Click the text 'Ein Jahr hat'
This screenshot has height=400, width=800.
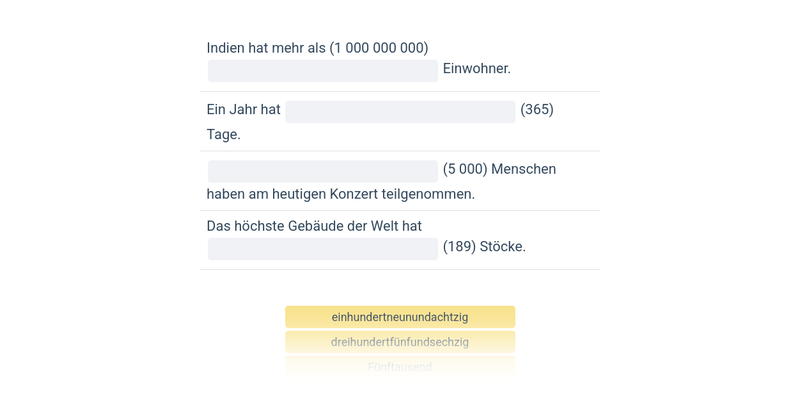click(243, 110)
